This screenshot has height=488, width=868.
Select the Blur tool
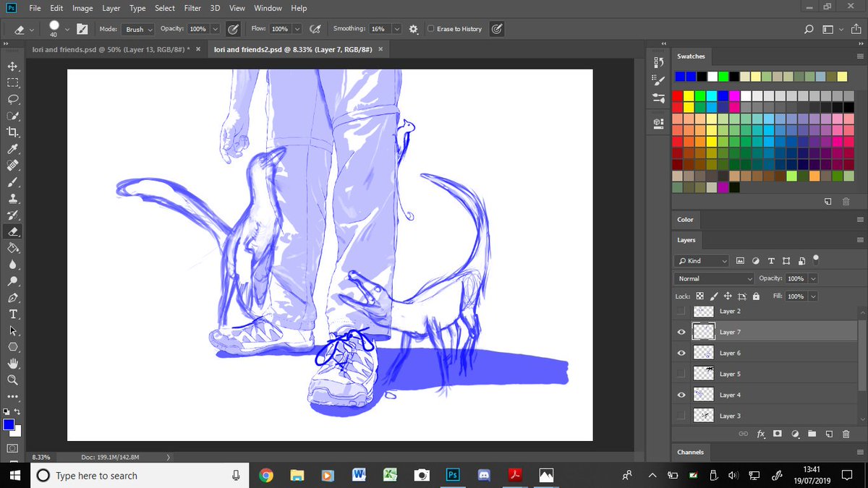click(x=13, y=265)
